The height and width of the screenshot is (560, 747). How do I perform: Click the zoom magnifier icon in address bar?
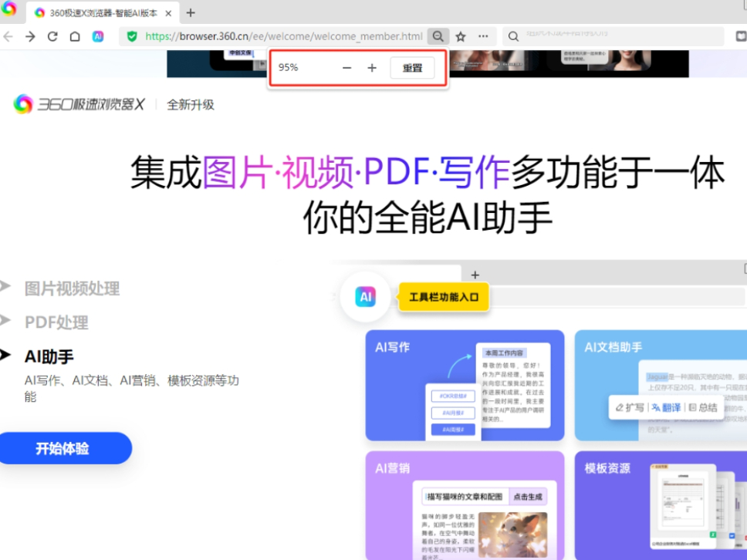click(438, 36)
